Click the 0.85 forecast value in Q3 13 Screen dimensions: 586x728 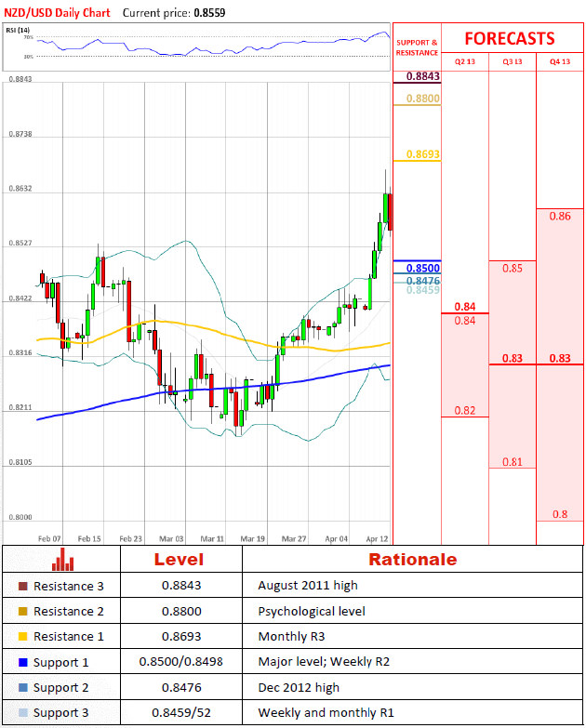[x=513, y=269]
